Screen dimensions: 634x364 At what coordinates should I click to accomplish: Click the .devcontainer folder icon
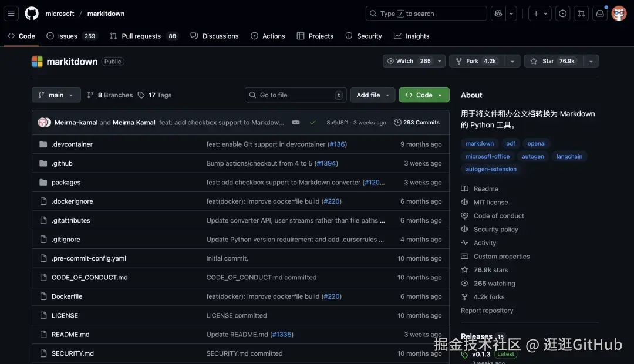[43, 144]
